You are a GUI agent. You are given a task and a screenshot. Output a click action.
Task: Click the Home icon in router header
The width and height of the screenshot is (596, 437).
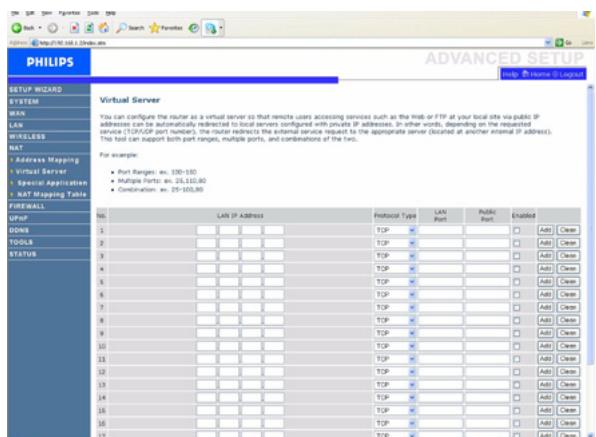[526, 74]
